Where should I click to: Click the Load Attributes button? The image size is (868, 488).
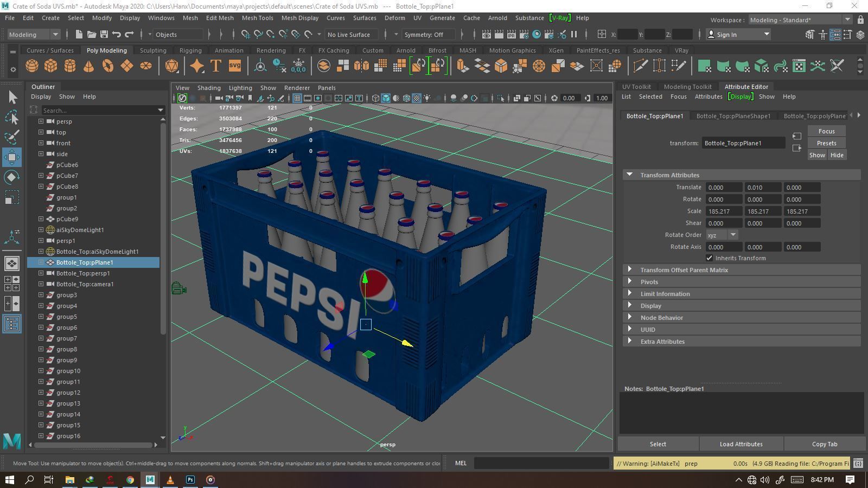[741, 444]
